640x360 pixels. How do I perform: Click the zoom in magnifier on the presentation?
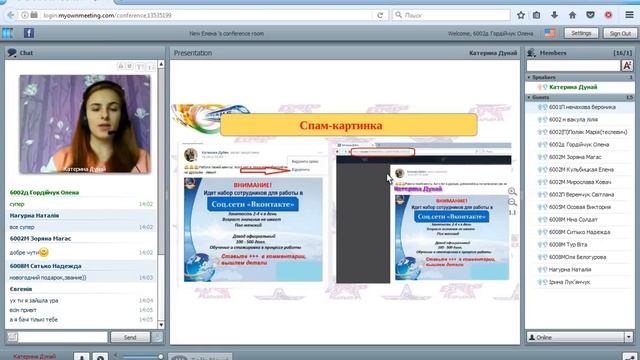(512, 191)
